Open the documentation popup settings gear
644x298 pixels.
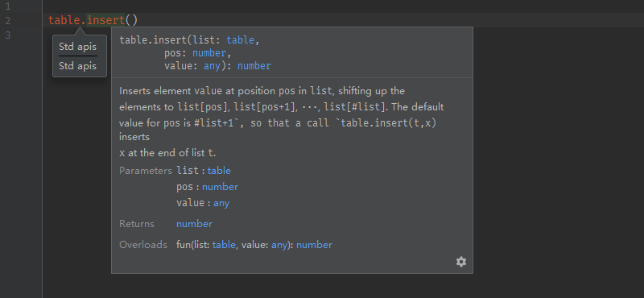click(x=461, y=262)
